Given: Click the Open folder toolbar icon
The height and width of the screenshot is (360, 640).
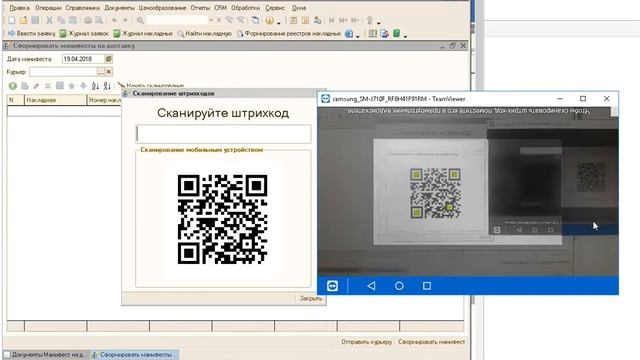Looking at the screenshot, I should (24, 20).
